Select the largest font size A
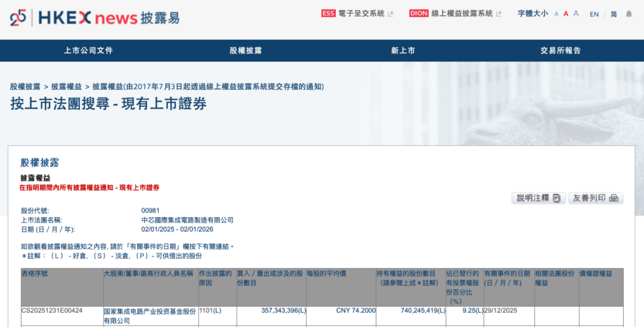This screenshot has height=327, width=644. (576, 14)
